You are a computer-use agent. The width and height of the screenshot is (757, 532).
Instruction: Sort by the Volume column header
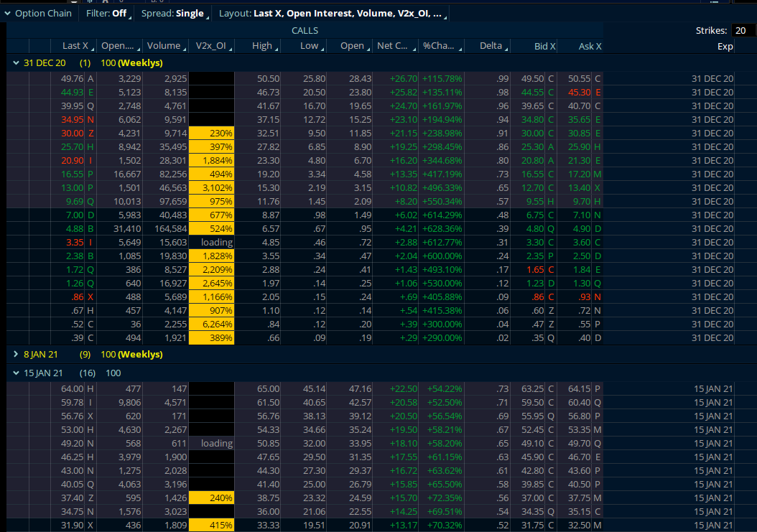164,46
